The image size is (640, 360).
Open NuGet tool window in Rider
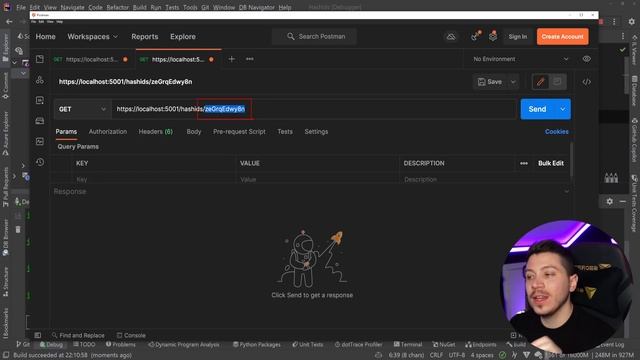(x=444, y=344)
